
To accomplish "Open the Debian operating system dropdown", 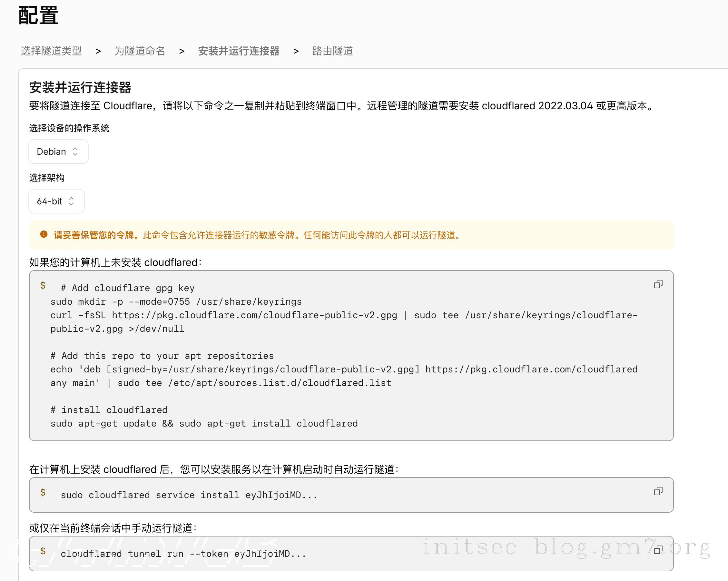I will 58,152.
